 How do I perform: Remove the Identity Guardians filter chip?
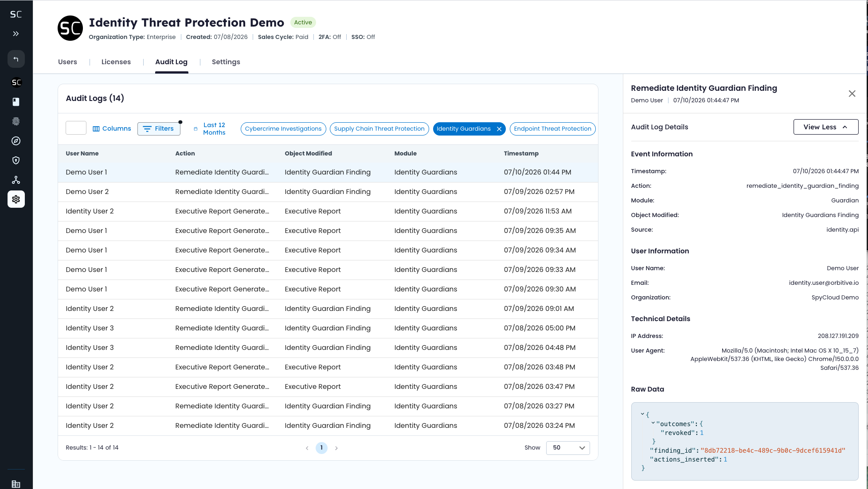tap(499, 129)
